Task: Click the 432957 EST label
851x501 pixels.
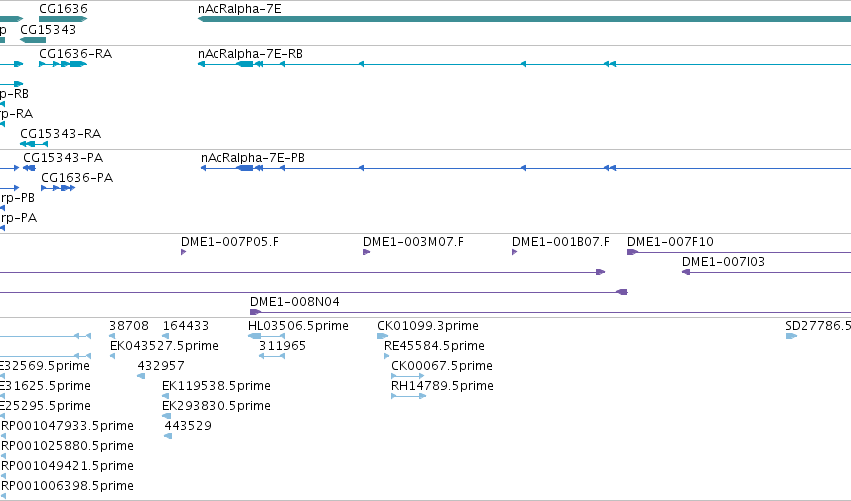Action: click(161, 366)
